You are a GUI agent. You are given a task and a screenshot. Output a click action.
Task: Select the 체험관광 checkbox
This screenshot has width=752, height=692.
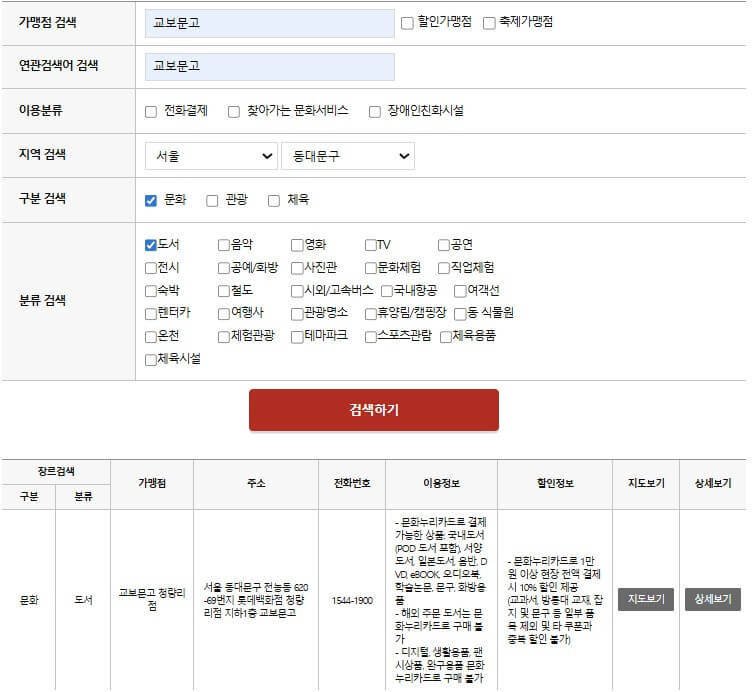pos(223,337)
